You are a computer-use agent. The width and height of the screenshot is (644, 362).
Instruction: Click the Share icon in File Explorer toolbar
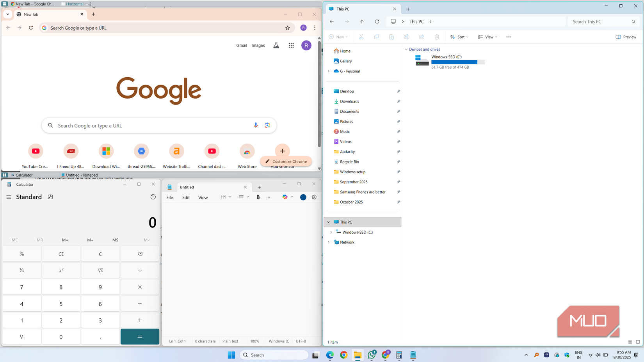(x=422, y=37)
